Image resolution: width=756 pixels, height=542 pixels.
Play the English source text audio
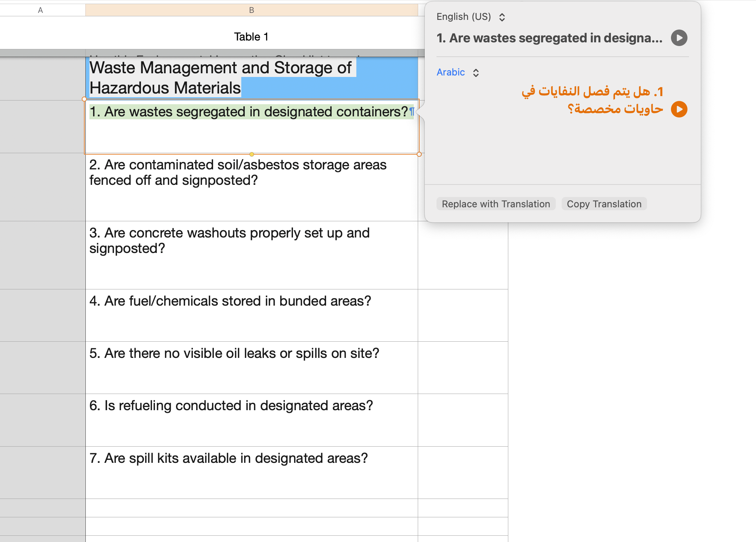point(679,38)
